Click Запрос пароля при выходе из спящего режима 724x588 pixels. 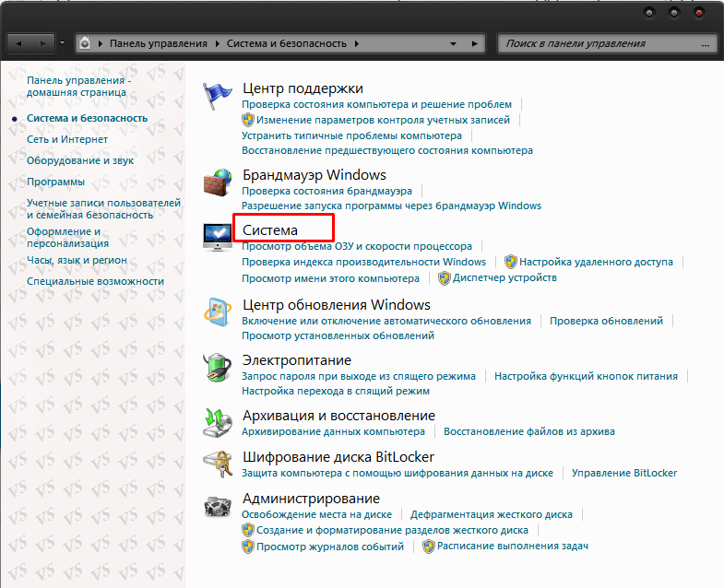click(x=359, y=376)
